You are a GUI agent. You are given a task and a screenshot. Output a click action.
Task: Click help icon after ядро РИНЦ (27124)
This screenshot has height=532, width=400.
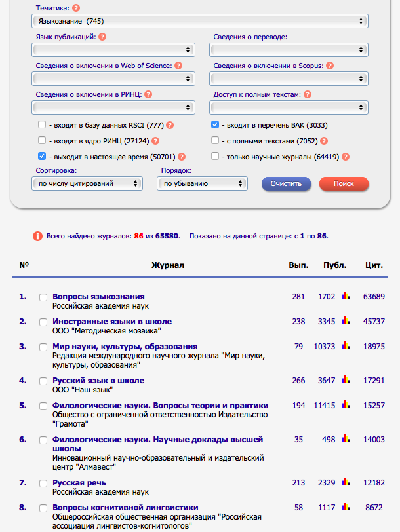pyautogui.click(x=155, y=141)
